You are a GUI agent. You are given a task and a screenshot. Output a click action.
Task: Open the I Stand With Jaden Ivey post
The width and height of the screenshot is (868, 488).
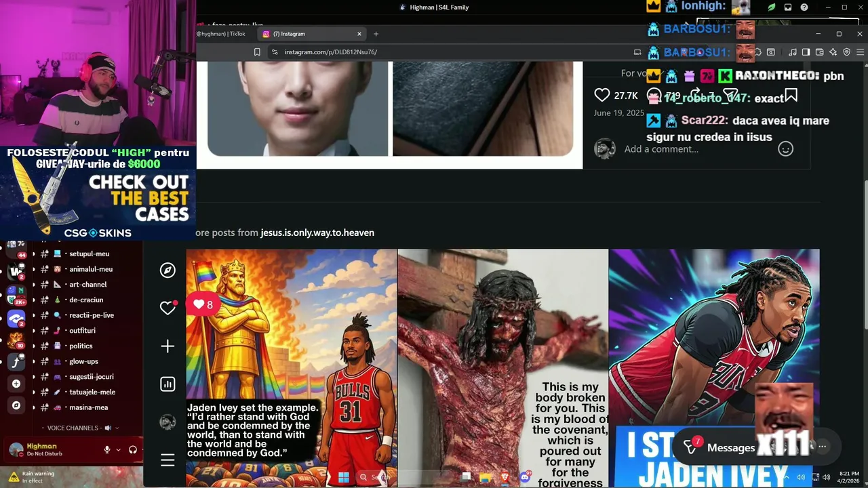click(714, 368)
